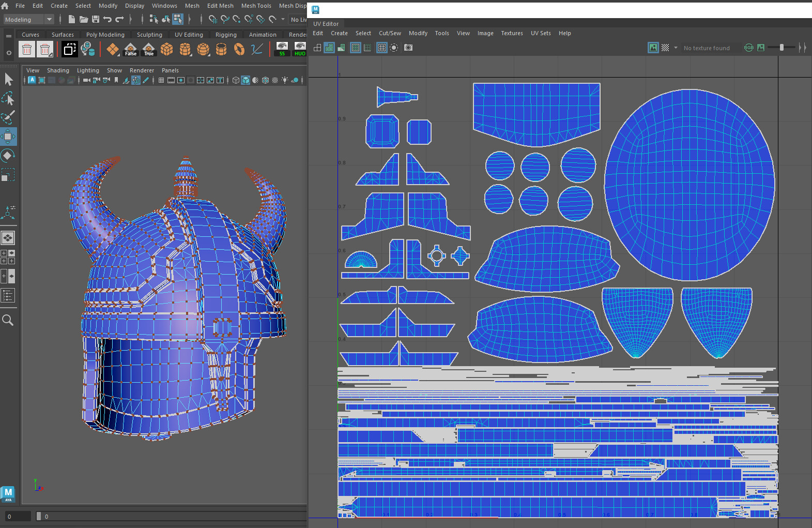The image size is (812, 528).
Task: Switch to the Rigging shelf tab
Action: coord(226,35)
